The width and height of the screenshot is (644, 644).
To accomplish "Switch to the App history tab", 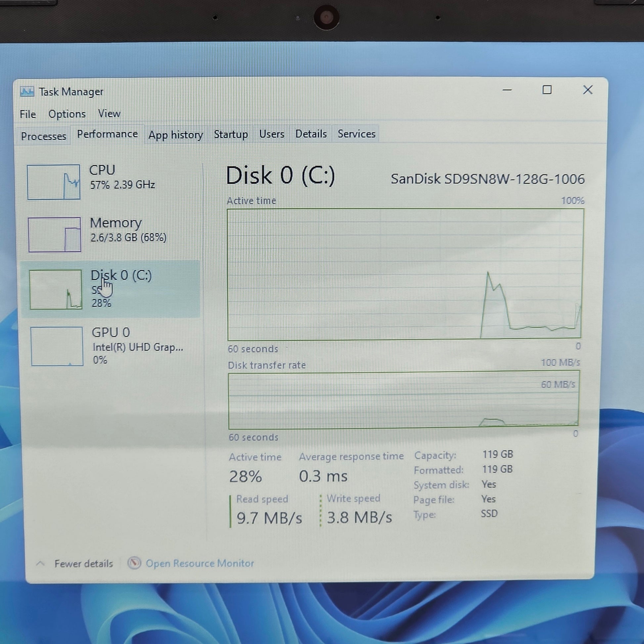I will [176, 135].
